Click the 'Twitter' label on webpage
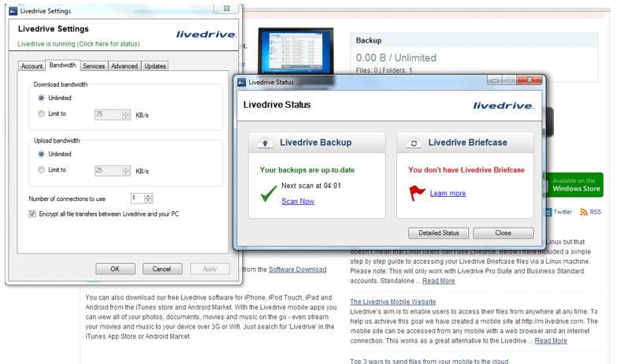 coord(563,212)
